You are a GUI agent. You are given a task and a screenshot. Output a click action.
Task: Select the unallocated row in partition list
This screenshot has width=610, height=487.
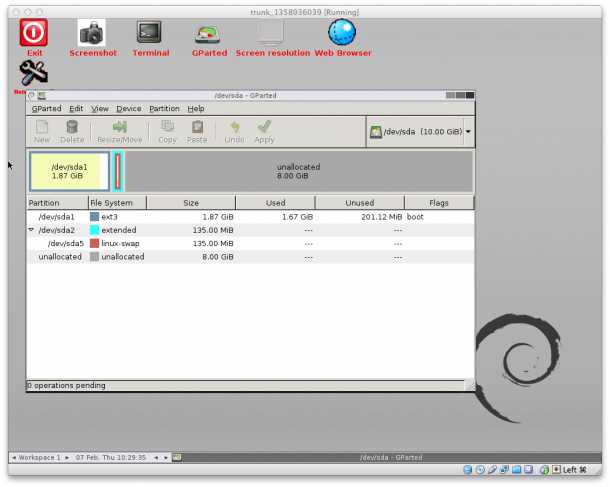(x=251, y=257)
